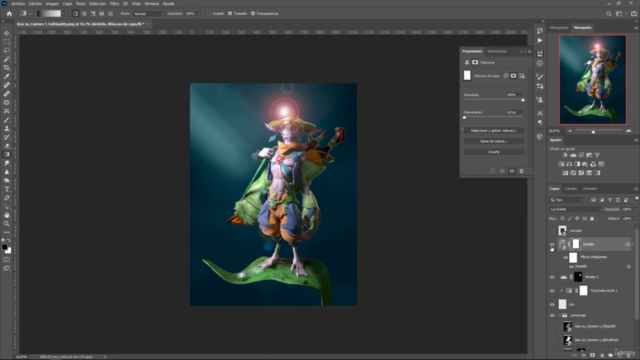Viewport: 640px width, 360px height.
Task: Open the Luz fuerte blend mode dropdown
Action: pyautogui.click(x=576, y=209)
